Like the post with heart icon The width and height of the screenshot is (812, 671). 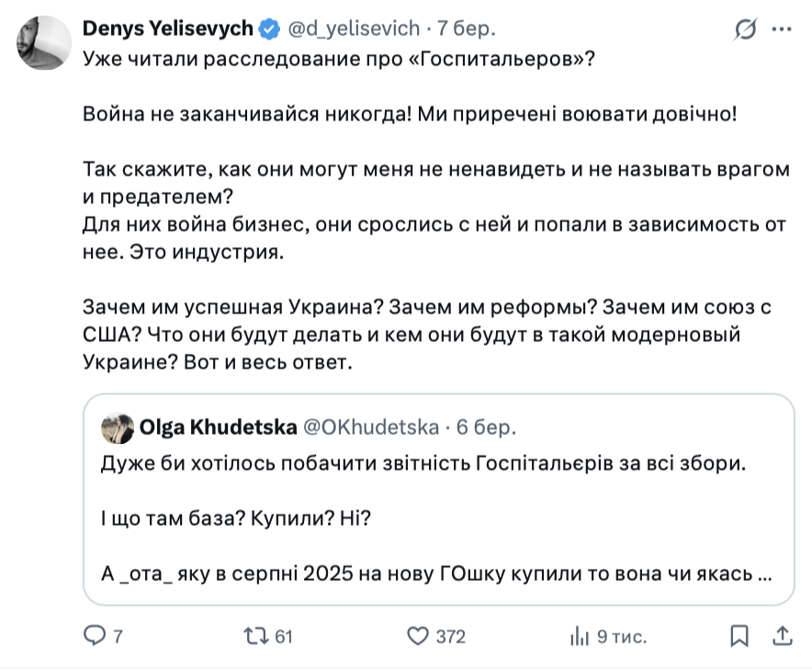418,635
